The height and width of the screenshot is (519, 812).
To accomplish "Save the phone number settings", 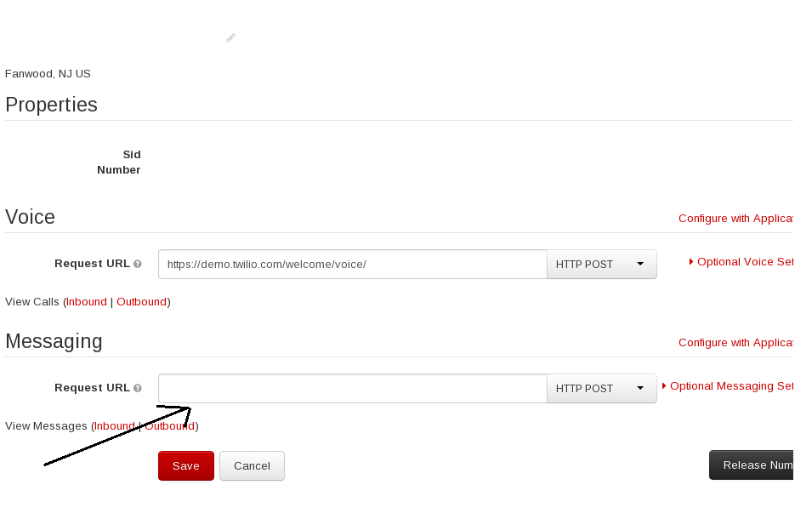I will 186,465.
